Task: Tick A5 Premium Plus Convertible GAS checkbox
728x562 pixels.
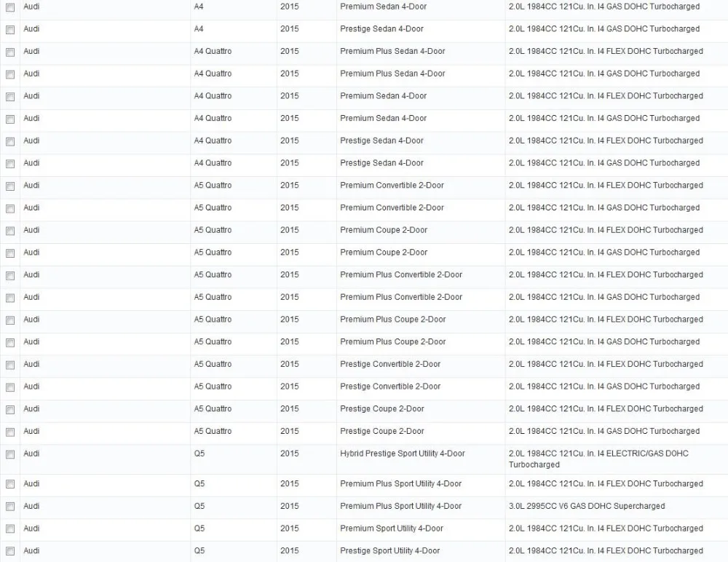Action: click(x=10, y=298)
